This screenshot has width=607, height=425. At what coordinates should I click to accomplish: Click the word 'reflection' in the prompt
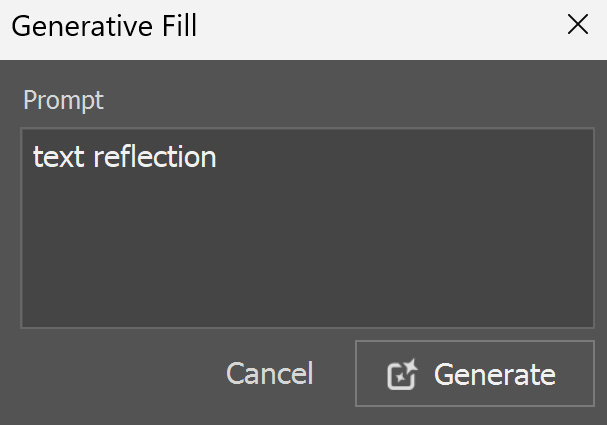point(155,157)
